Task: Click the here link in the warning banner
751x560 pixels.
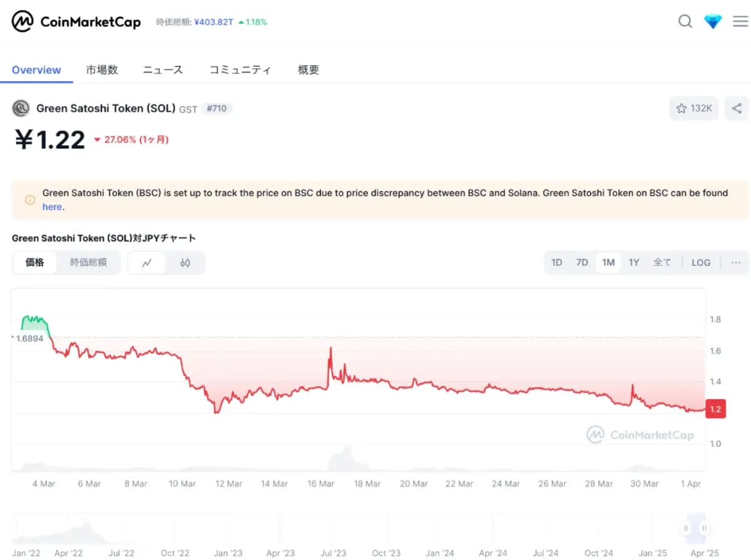Action: click(52, 206)
